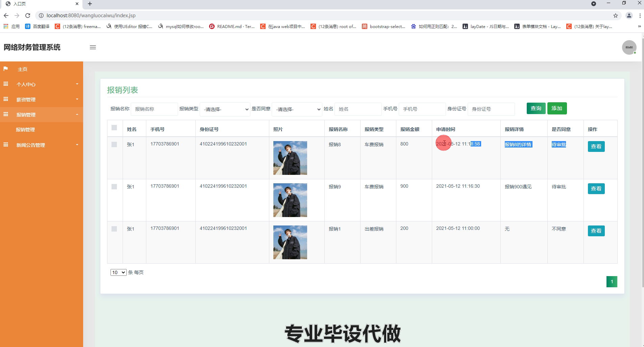Image resolution: width=644 pixels, height=347 pixels.
Task: Click grid icon beside 个人中心
Action: pos(6,84)
